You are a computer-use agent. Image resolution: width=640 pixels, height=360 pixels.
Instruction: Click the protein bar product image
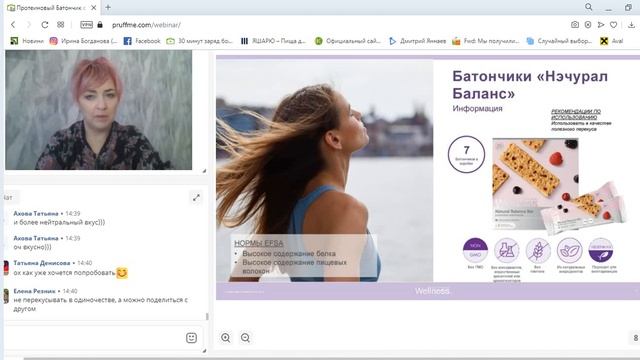(558, 186)
